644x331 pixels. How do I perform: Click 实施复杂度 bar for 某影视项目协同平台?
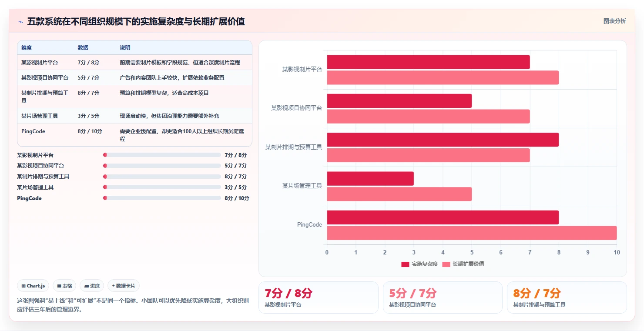(x=399, y=101)
